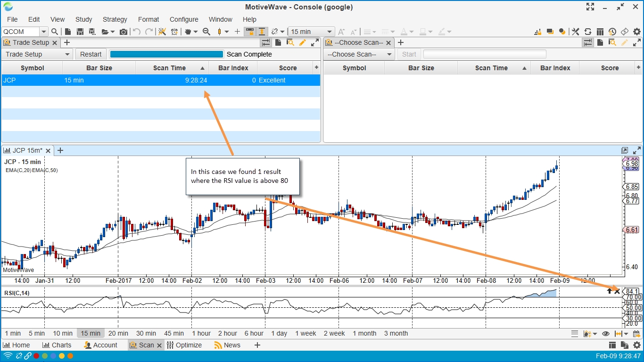Open the QCOM symbol dropdown arrow

click(44, 32)
